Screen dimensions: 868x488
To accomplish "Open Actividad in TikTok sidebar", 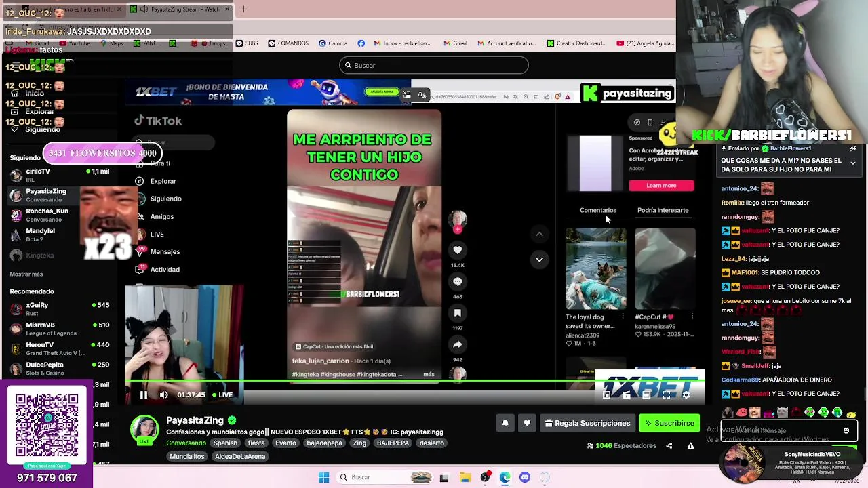I will (x=157, y=270).
